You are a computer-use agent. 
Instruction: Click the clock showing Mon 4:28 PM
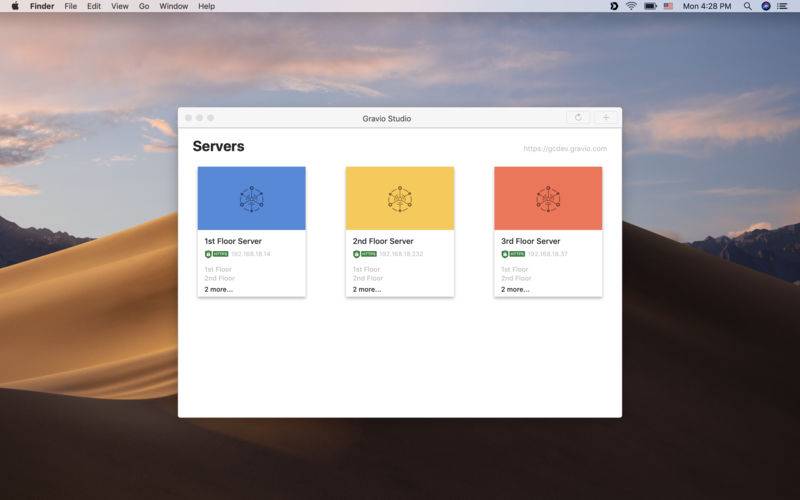coord(707,6)
